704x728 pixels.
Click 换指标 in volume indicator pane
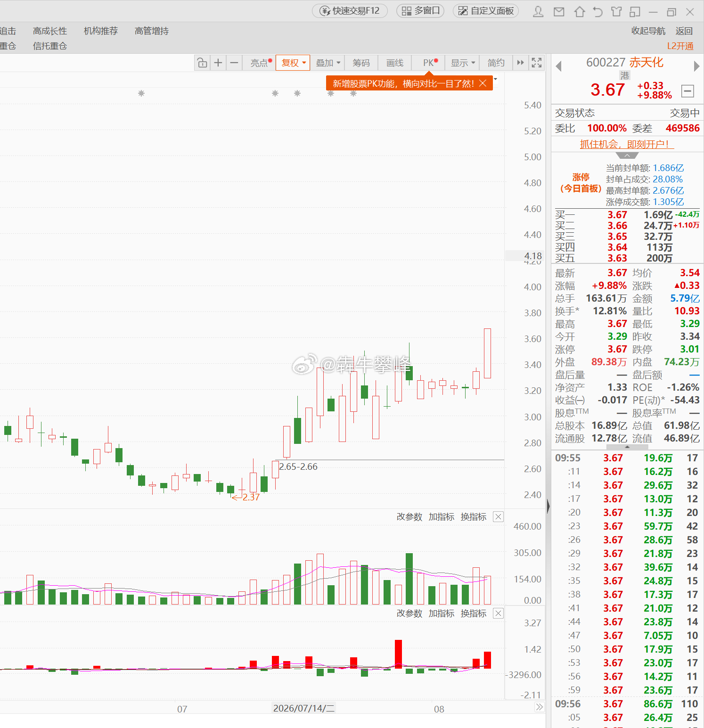(474, 517)
